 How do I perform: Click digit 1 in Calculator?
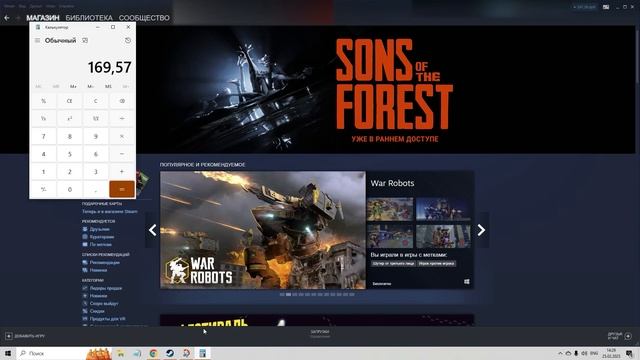[x=43, y=171]
